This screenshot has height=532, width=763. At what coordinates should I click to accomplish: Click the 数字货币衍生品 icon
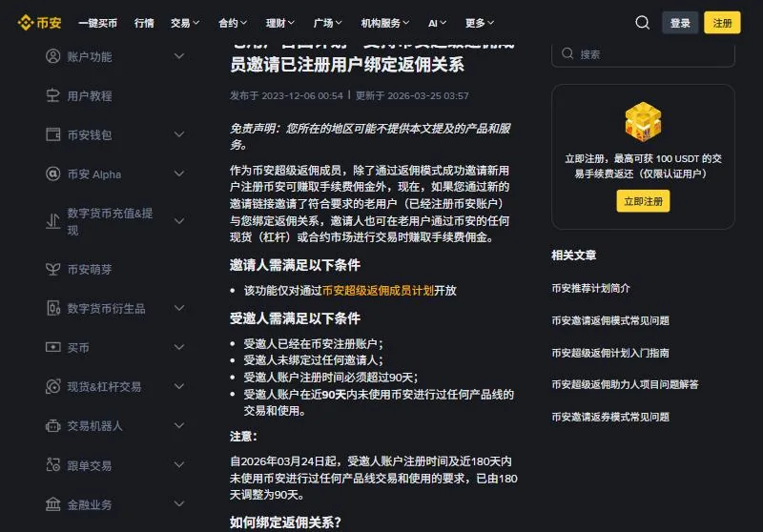[x=53, y=308]
